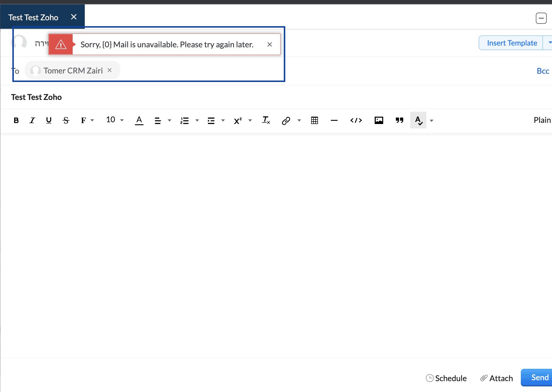This screenshot has width=552, height=392.
Task: Send the email
Action: pos(537,378)
